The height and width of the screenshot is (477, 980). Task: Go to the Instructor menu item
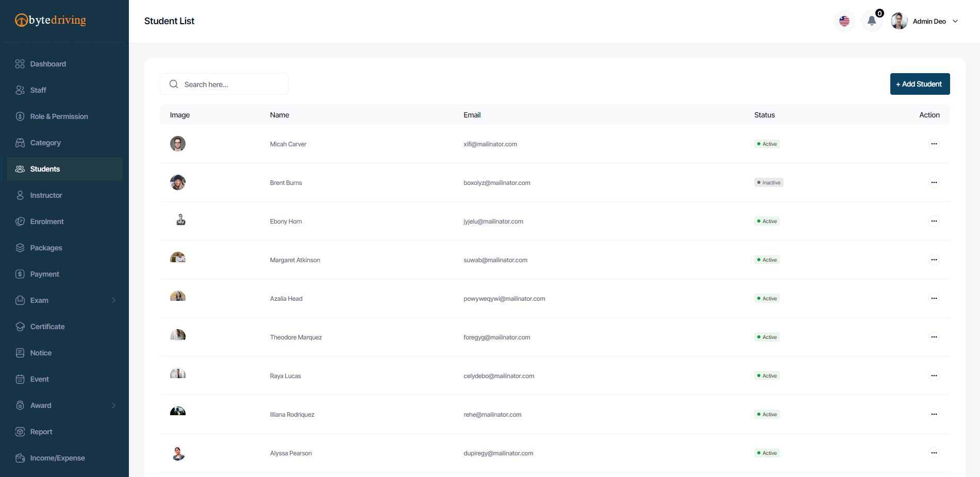[46, 195]
